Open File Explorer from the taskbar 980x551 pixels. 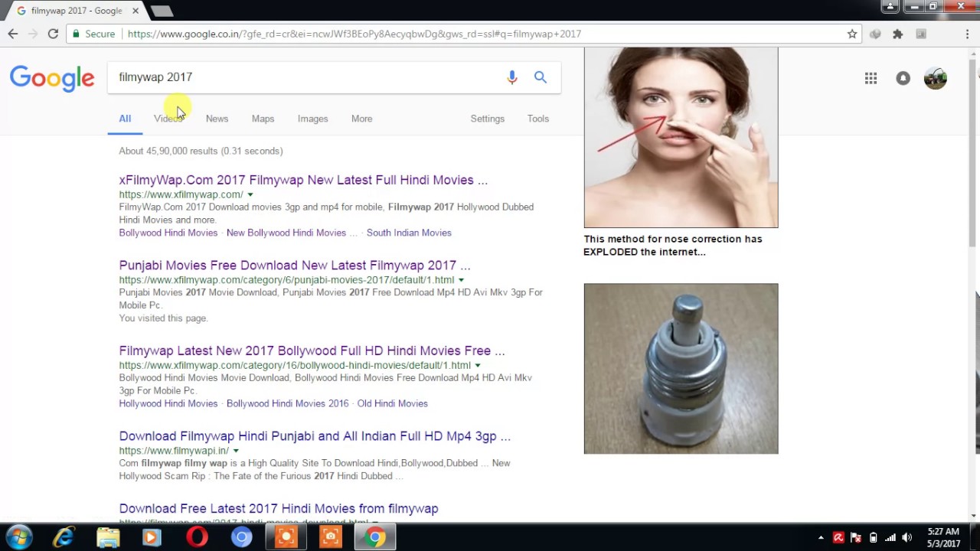[x=108, y=537]
